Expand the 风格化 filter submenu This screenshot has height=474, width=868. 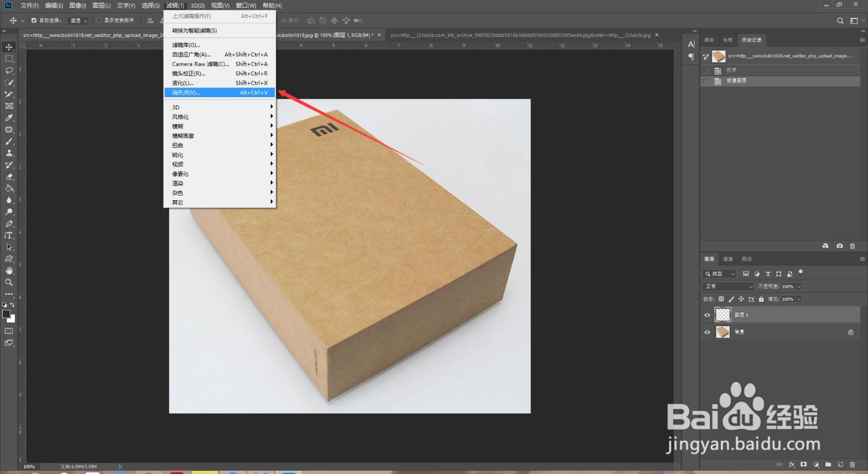(x=220, y=117)
